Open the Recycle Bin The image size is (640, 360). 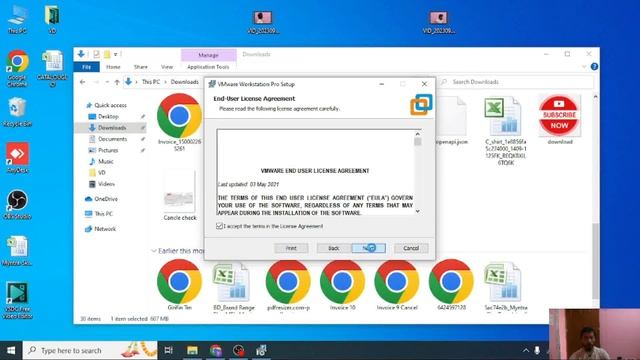coord(17,112)
